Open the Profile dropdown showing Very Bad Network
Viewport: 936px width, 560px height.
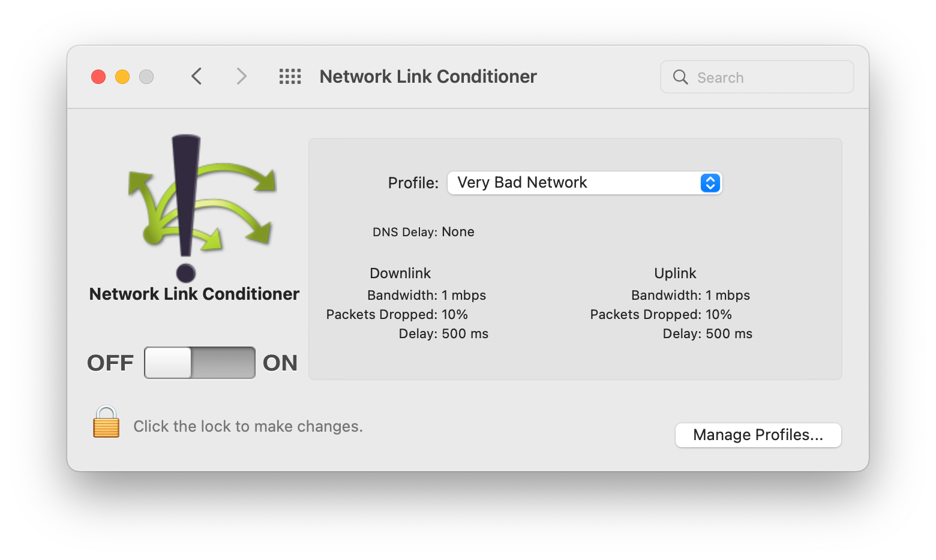click(x=584, y=183)
